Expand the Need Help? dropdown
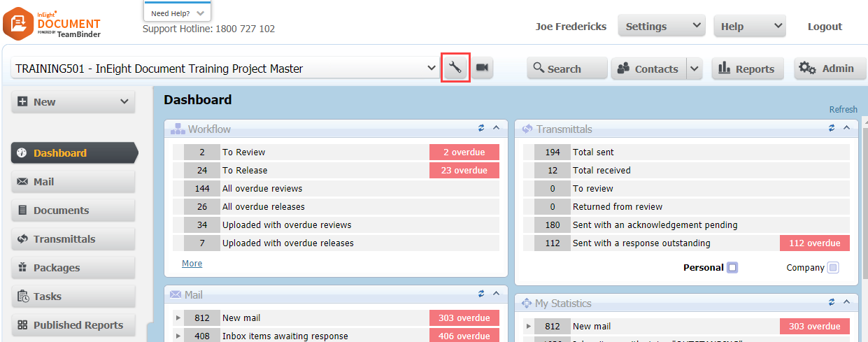 (178, 13)
